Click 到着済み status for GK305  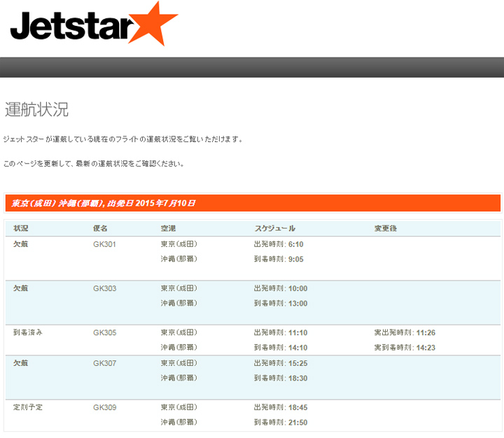click(x=27, y=332)
